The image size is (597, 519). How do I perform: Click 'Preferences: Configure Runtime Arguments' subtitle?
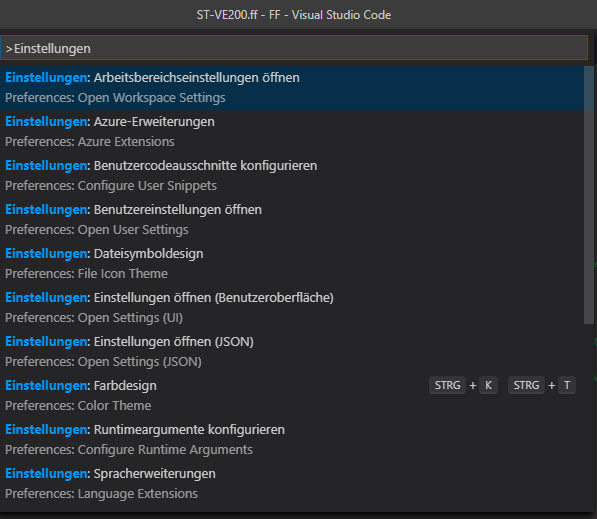click(129, 450)
